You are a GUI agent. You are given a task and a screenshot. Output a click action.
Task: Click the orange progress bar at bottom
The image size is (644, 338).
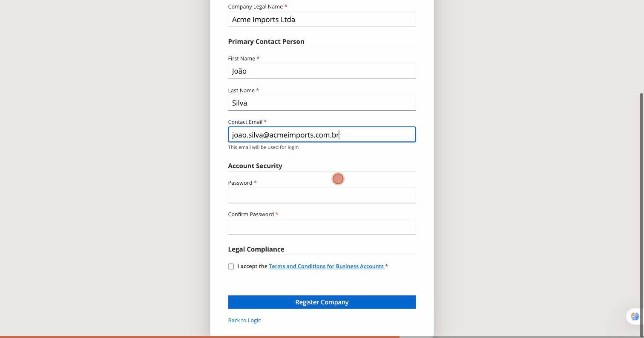tap(200, 337)
